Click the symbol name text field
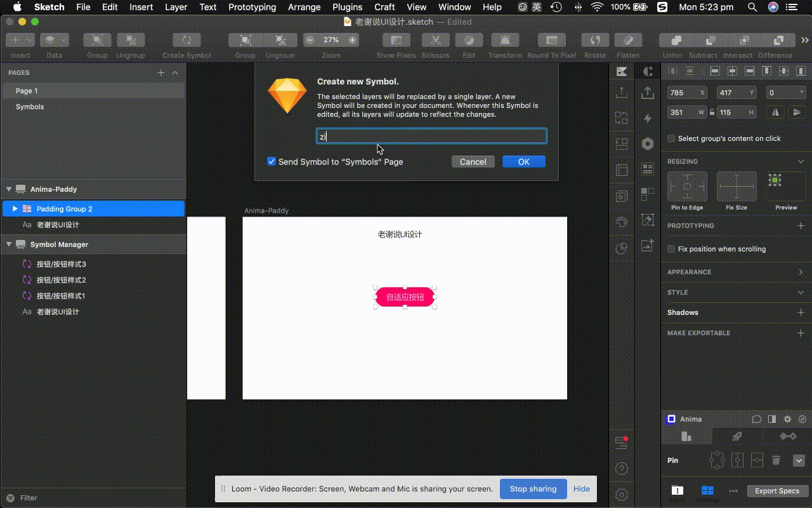 click(x=431, y=136)
